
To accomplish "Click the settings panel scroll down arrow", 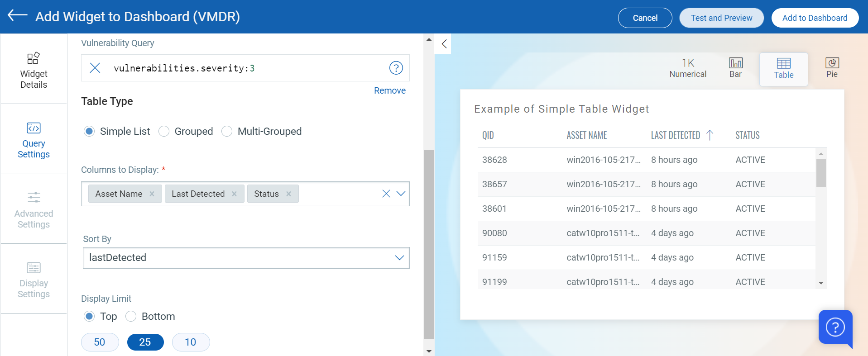I will (x=429, y=351).
